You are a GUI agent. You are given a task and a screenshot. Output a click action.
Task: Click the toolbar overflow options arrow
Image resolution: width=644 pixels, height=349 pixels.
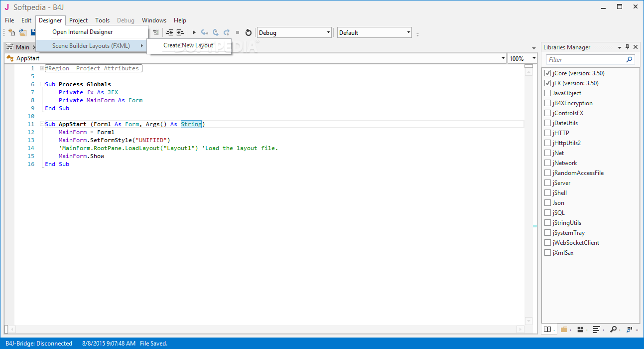[417, 34]
